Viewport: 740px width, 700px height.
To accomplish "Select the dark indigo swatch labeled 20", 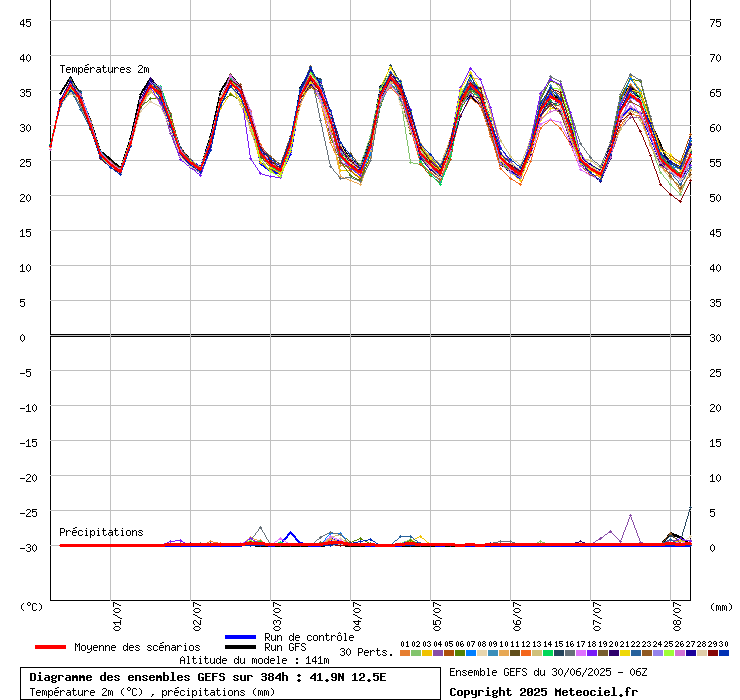I will point(614,653).
